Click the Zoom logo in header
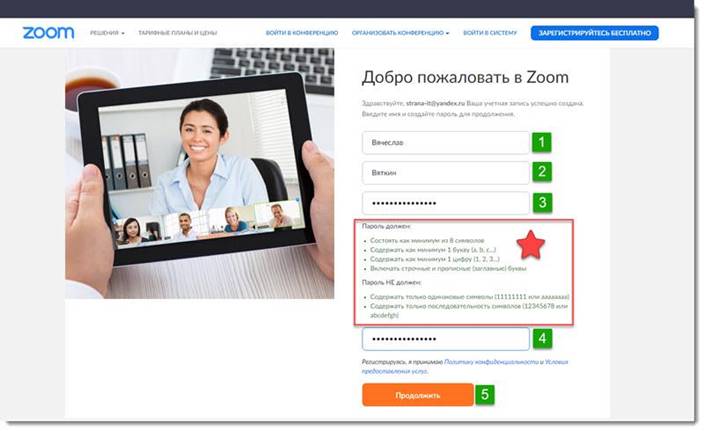This screenshot has height=431, width=704. (48, 33)
